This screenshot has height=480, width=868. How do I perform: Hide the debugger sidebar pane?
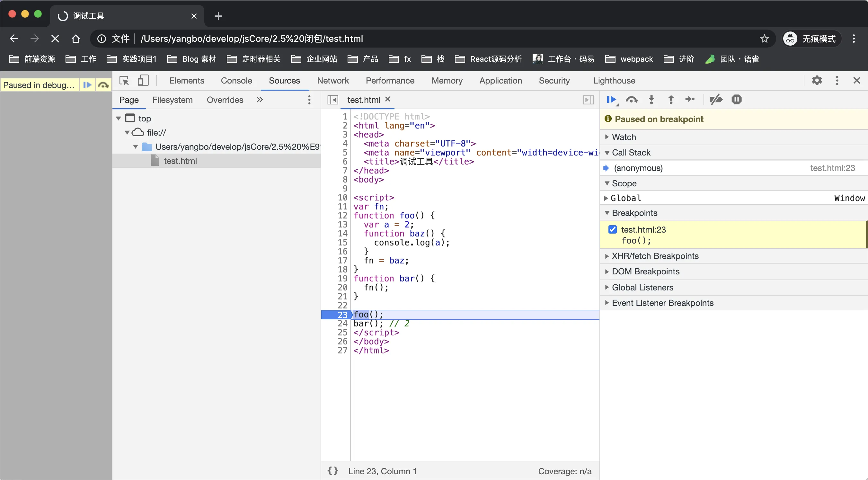588,100
